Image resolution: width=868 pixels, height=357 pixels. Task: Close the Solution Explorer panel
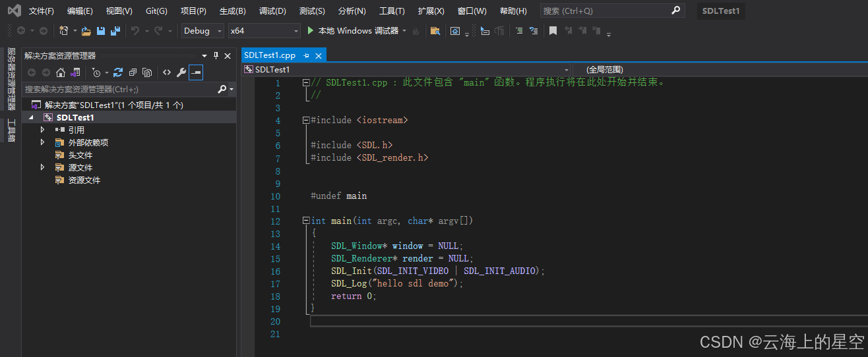[x=228, y=56]
